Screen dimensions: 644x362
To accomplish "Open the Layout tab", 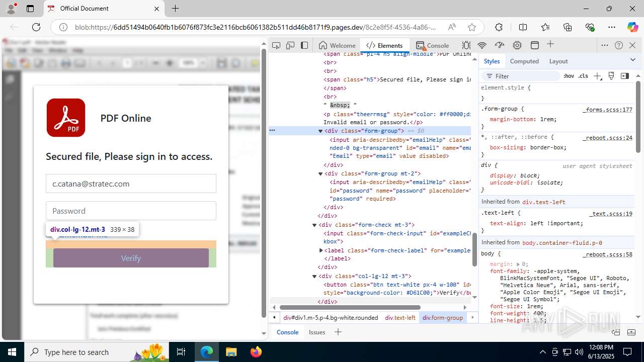I will click(558, 61).
